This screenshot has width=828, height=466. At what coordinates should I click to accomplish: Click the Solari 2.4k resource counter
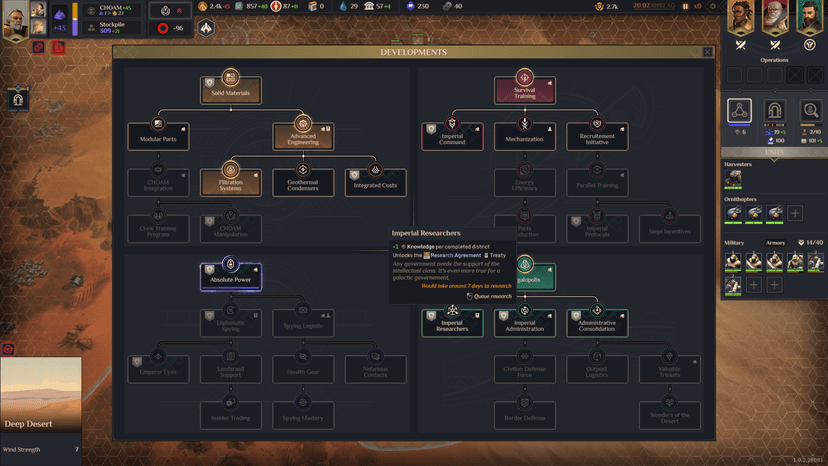214,6
